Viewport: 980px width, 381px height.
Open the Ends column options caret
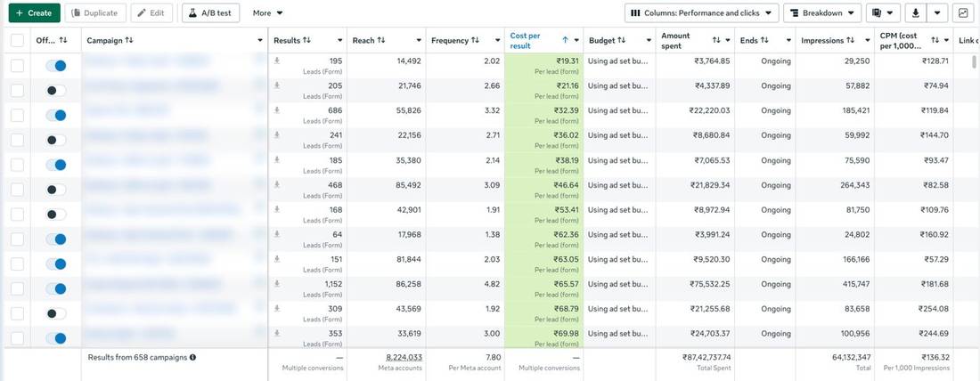click(788, 41)
